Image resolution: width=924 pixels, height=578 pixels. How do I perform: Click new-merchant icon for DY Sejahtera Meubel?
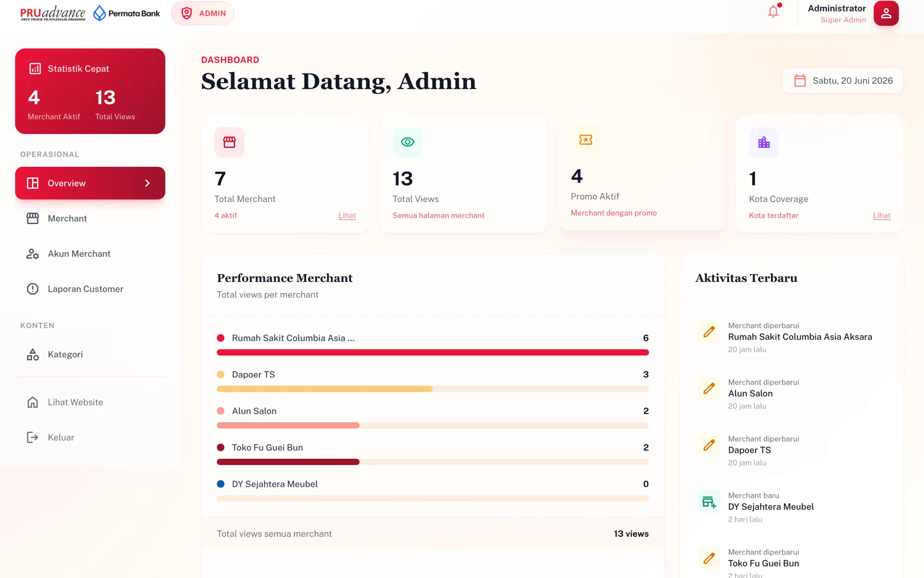click(709, 501)
